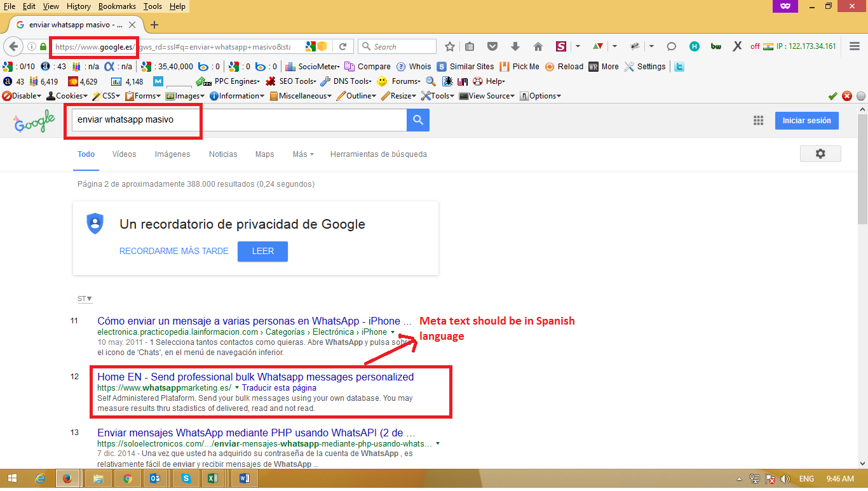Expand the Images dropdown in developer toolbar
This screenshot has height=491, width=868.
(x=186, y=96)
